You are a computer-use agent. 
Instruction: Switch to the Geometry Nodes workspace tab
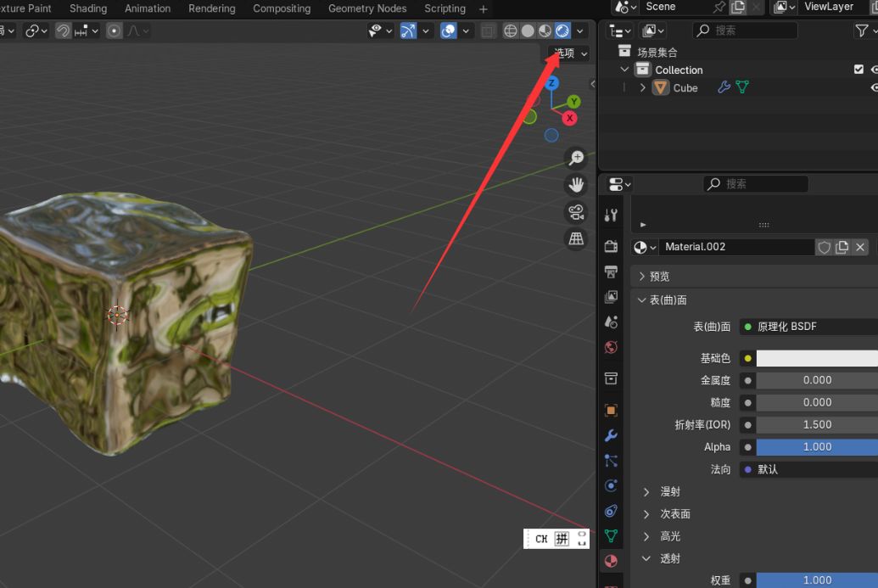367,8
